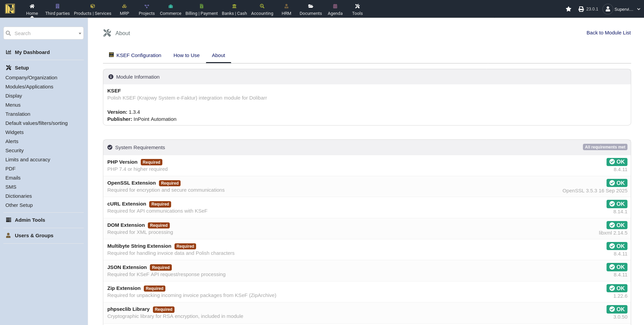644x325 pixels.
Task: Open Users & Groups section
Action: point(34,236)
